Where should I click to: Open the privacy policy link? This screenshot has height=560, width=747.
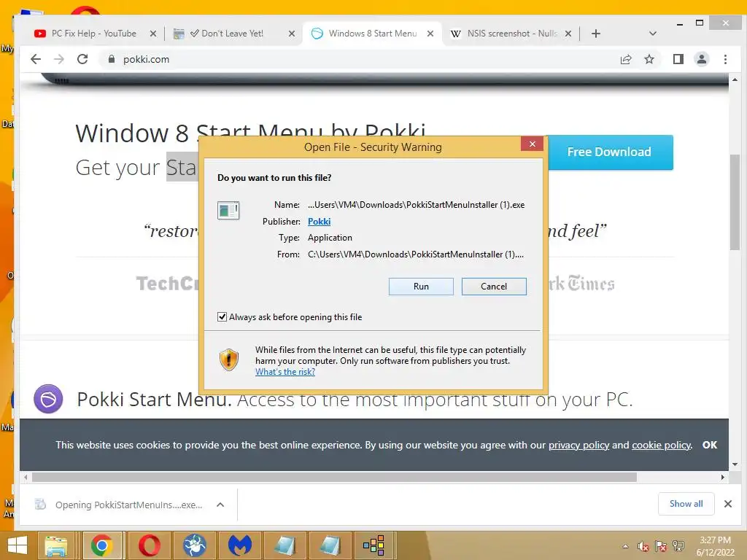578,446
